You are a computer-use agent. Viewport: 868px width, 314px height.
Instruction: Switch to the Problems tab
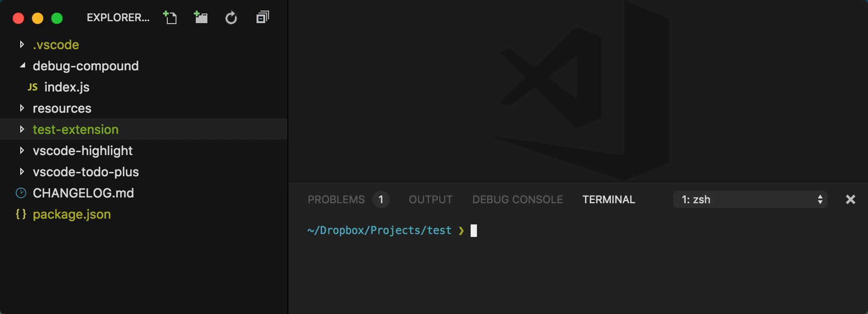[337, 199]
